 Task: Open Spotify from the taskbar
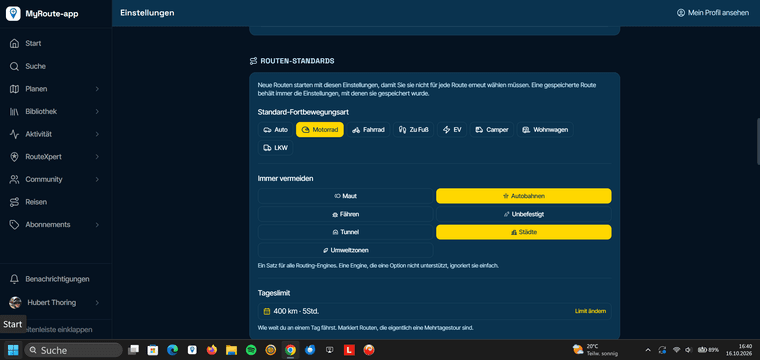(251, 350)
